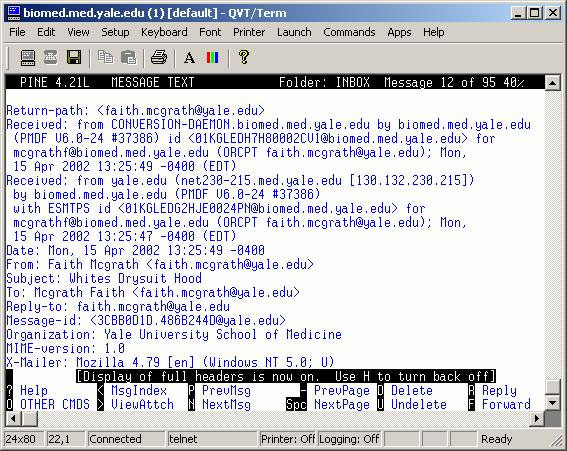Open the Launch menu

[294, 32]
